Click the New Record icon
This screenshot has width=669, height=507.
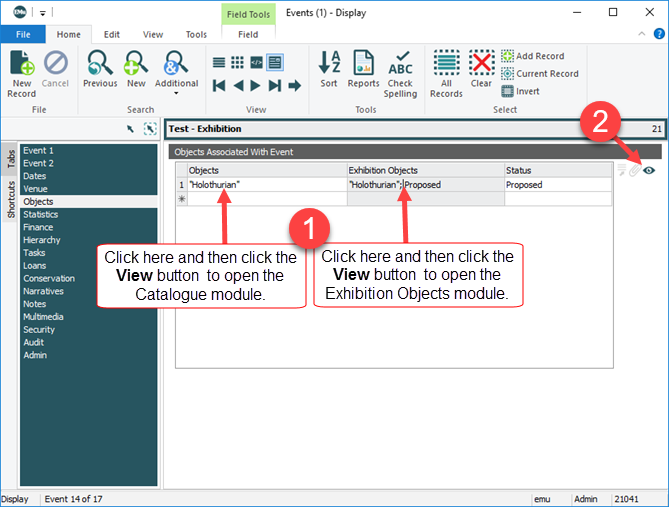point(21,71)
